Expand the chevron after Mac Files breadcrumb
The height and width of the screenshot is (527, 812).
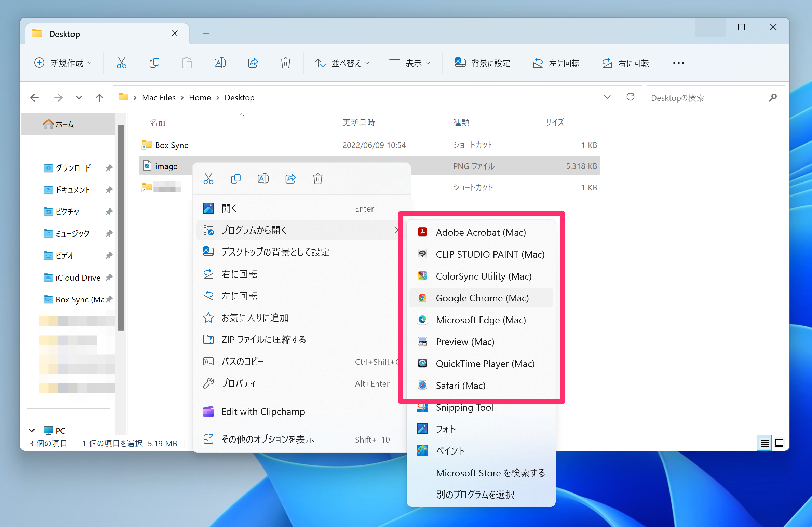(x=182, y=98)
